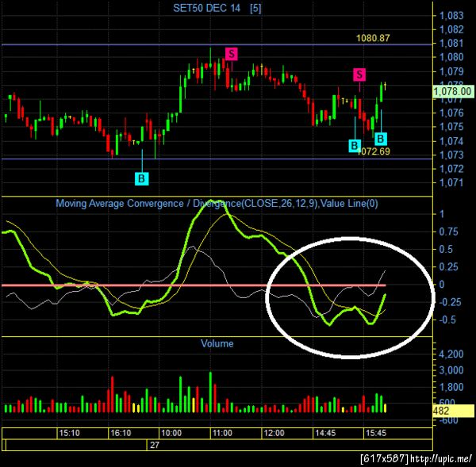The height and width of the screenshot is (467, 476).
Task: Click the 1,071 price axis label
Action: click(451, 182)
